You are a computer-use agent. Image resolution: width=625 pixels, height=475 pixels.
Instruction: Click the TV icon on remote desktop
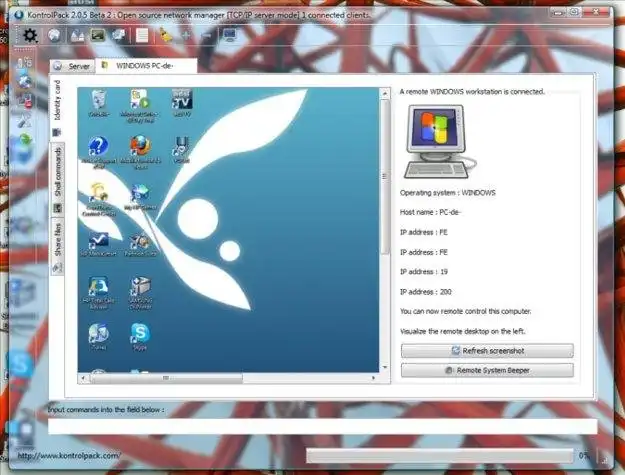(x=182, y=99)
